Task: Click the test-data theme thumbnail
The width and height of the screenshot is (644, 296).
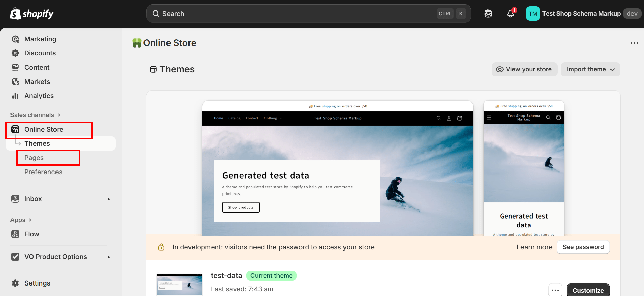Action: pos(179,284)
